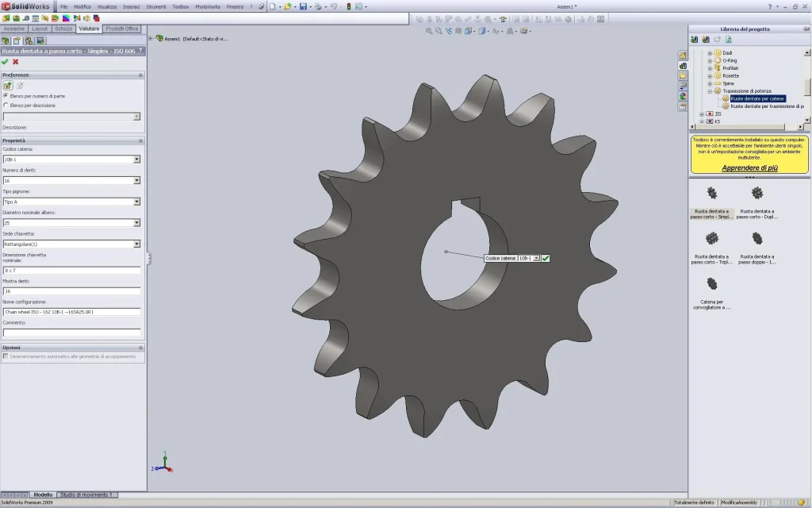Open the Sede chiavetta dropdown
Viewport: 812px width, 508px height.
point(136,244)
